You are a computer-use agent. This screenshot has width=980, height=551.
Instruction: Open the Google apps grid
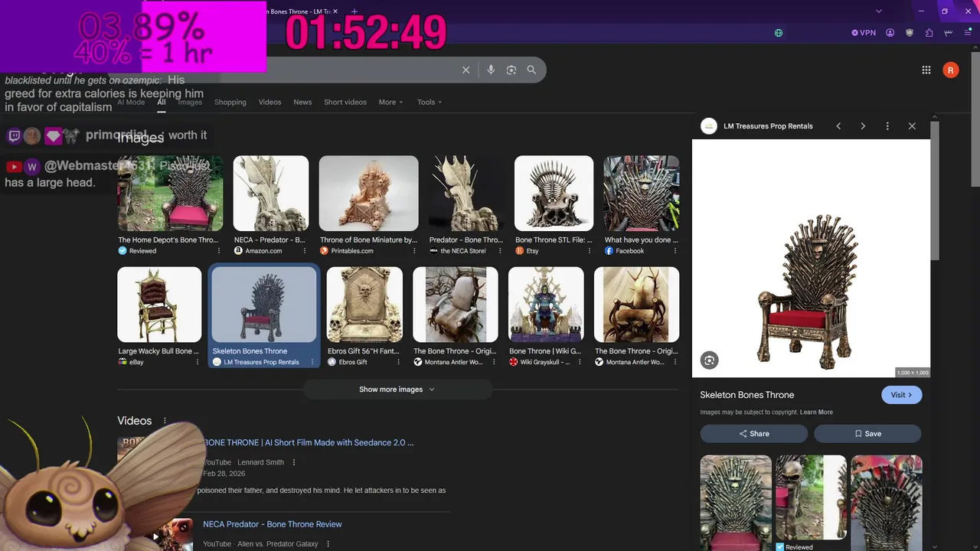point(926,70)
